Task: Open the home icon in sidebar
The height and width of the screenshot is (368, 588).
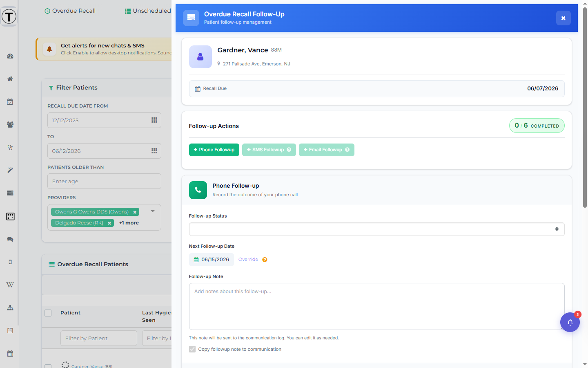Action: (10, 79)
